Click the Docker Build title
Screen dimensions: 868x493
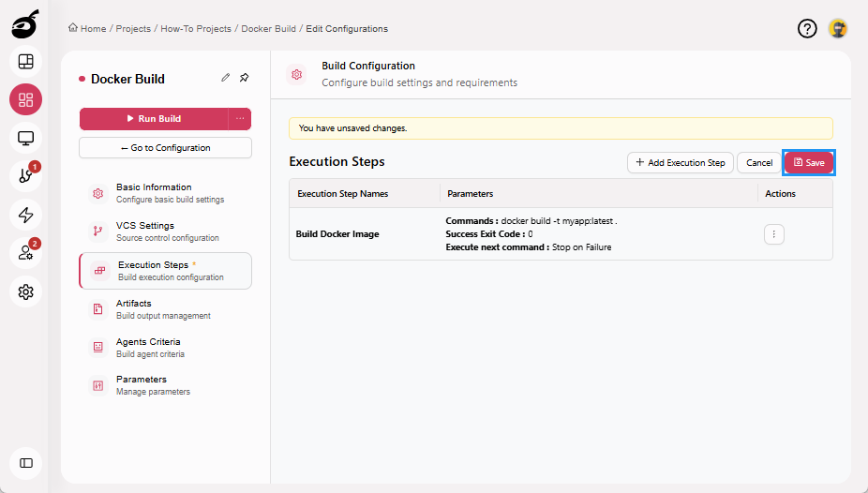click(127, 79)
